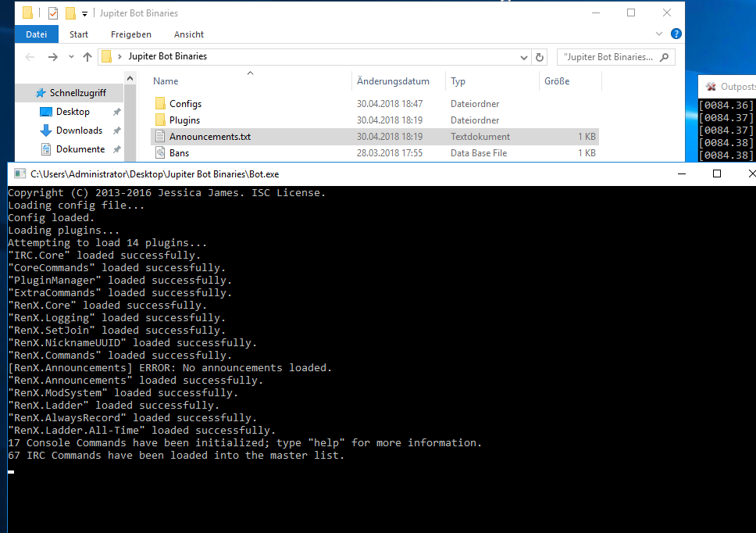
Task: Expand the ribbon with the chevron
Action: [x=658, y=34]
